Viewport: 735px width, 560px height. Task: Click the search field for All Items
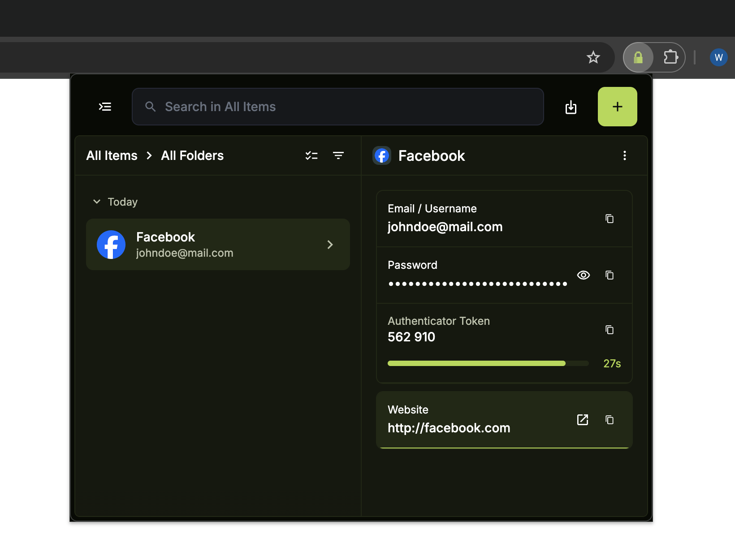(337, 107)
